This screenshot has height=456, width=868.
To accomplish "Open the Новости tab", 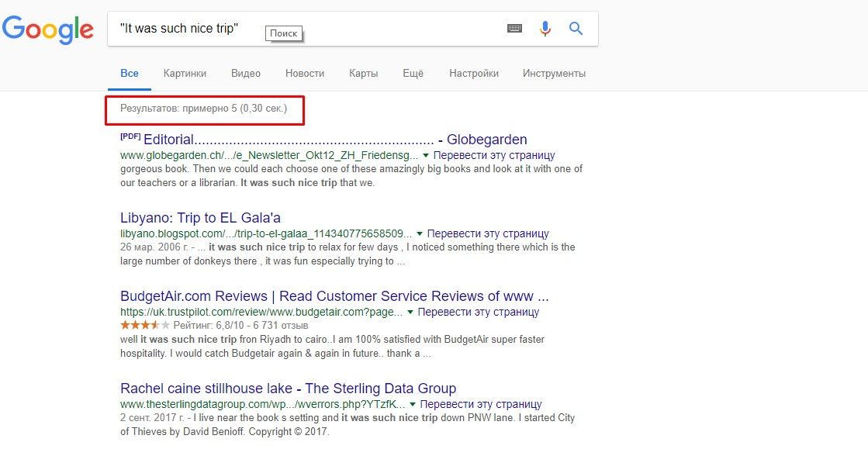I will coord(305,73).
